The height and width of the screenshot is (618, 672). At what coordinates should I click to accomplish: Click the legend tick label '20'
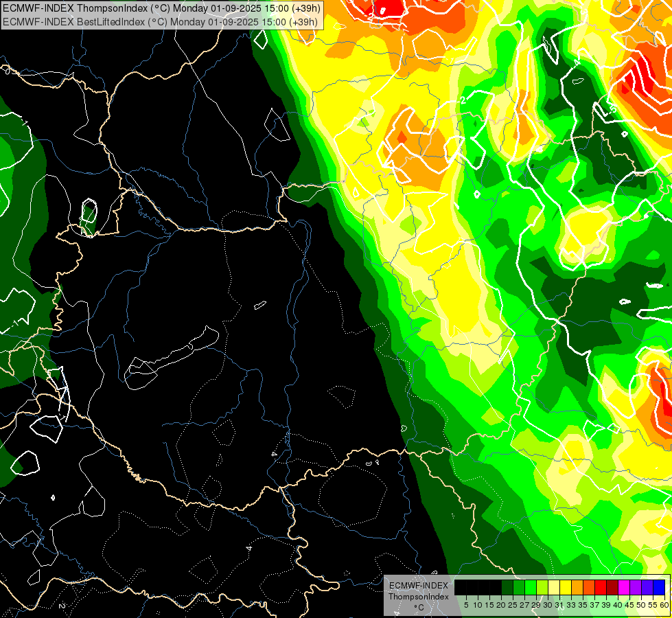pyautogui.click(x=501, y=605)
